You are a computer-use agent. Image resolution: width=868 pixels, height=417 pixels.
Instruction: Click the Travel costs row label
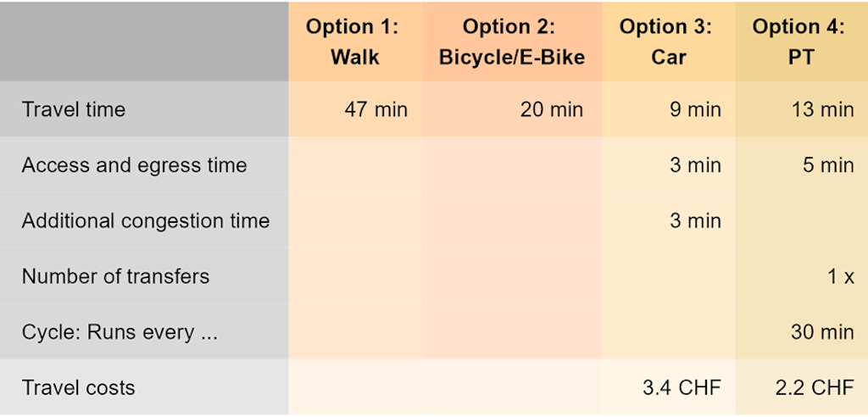pyautogui.click(x=78, y=388)
